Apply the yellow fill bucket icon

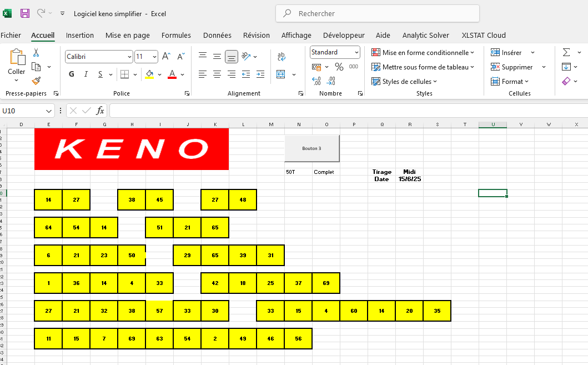(x=149, y=74)
